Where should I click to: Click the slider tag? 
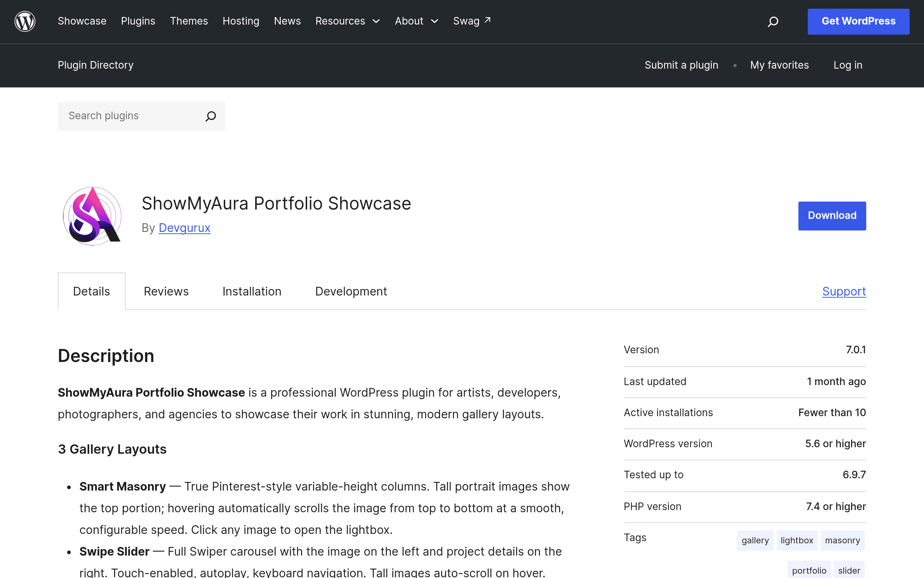(x=849, y=570)
